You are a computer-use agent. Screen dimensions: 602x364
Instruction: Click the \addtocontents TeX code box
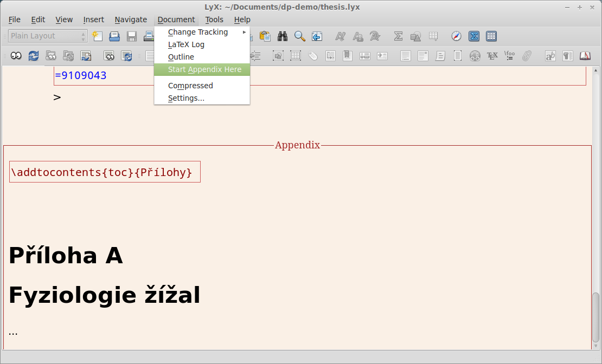coord(105,172)
